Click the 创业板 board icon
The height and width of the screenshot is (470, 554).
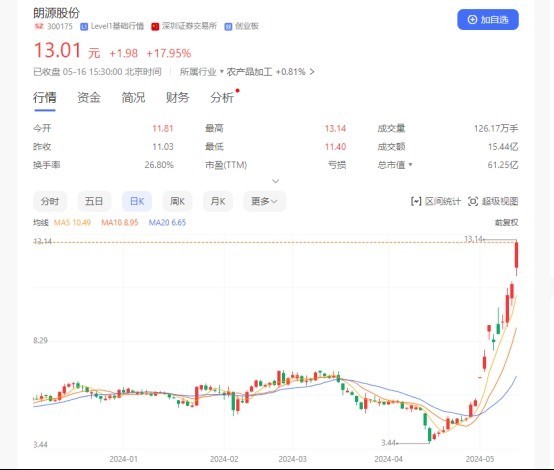click(x=228, y=27)
